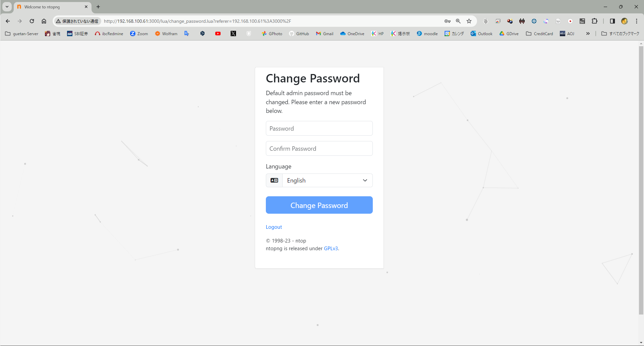Click the Change Password button
Image resolution: width=644 pixels, height=346 pixels.
pos(319,205)
